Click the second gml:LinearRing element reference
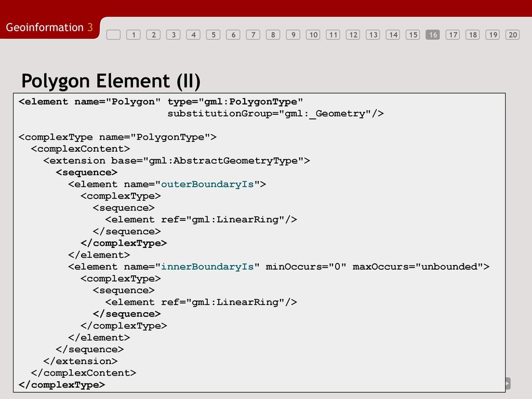The width and height of the screenshot is (532, 399). (x=201, y=302)
